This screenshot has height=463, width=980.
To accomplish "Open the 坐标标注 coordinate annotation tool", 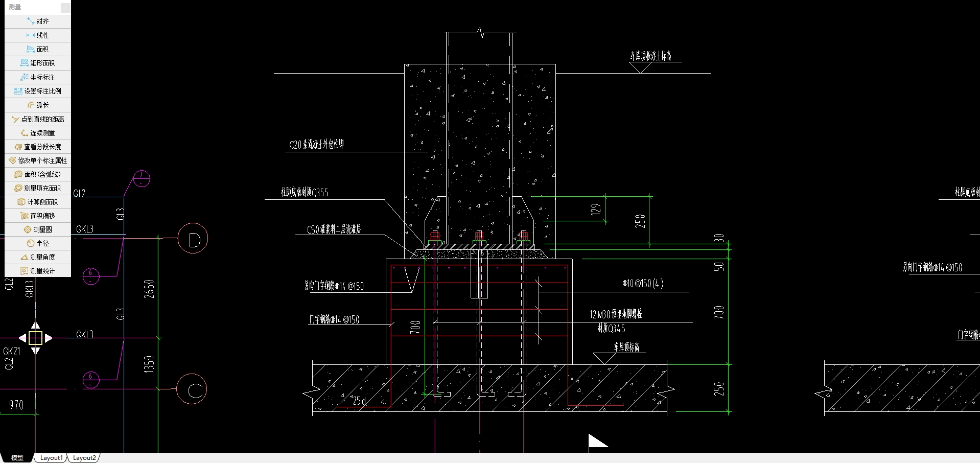I will pos(38,77).
